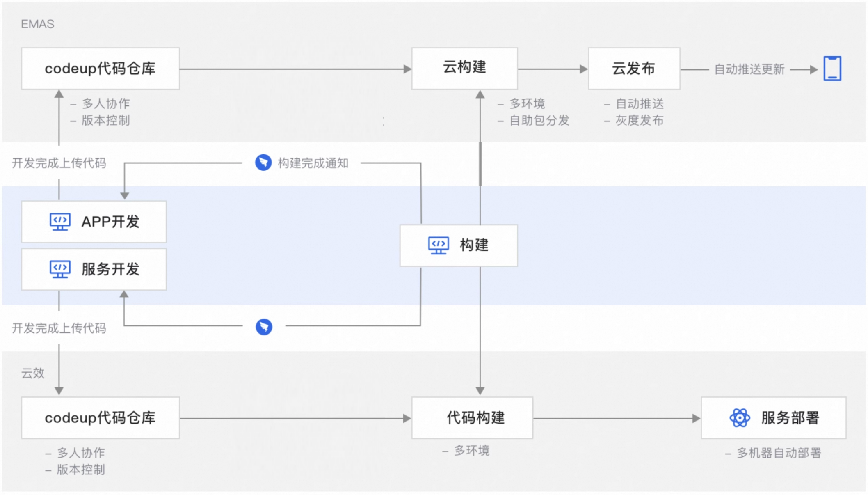
Task: Select the 代码构建 box
Action: pos(472,418)
